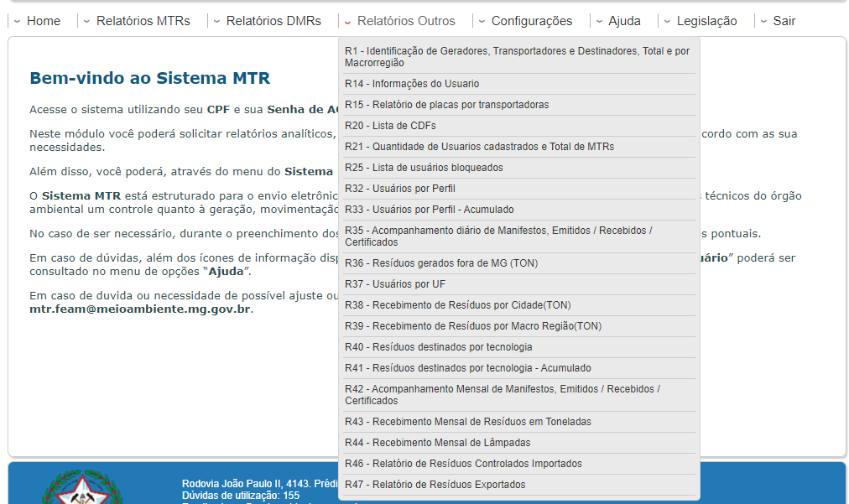The width and height of the screenshot is (849, 504).
Task: Open R32 - Usuários por Perfil
Action: coord(399,189)
